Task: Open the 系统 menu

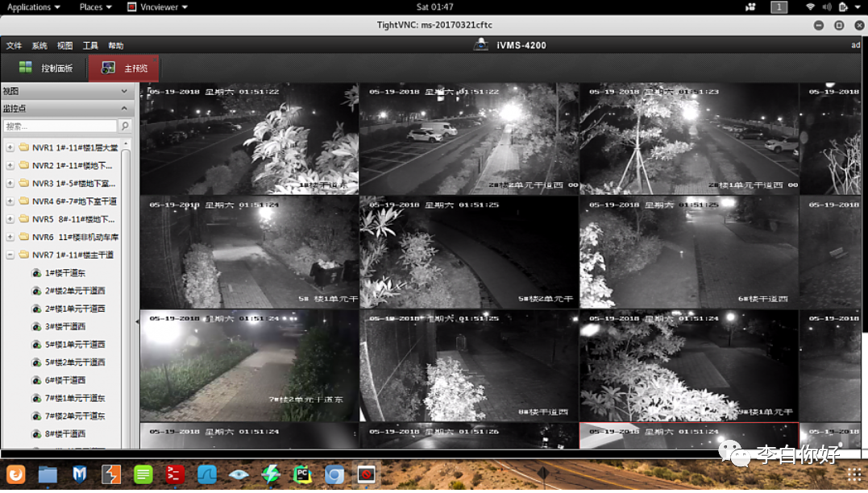Action: pos(39,45)
